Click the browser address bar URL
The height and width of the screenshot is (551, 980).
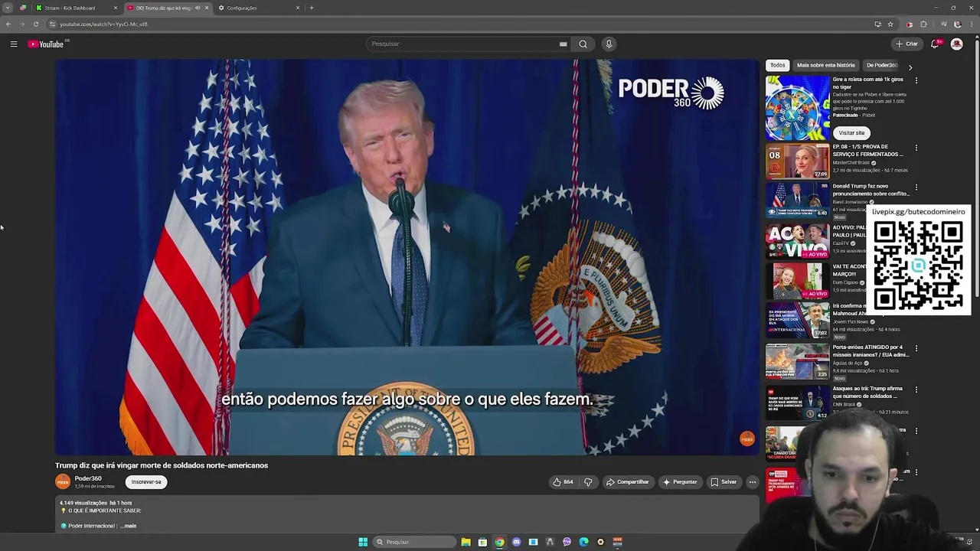(x=104, y=24)
